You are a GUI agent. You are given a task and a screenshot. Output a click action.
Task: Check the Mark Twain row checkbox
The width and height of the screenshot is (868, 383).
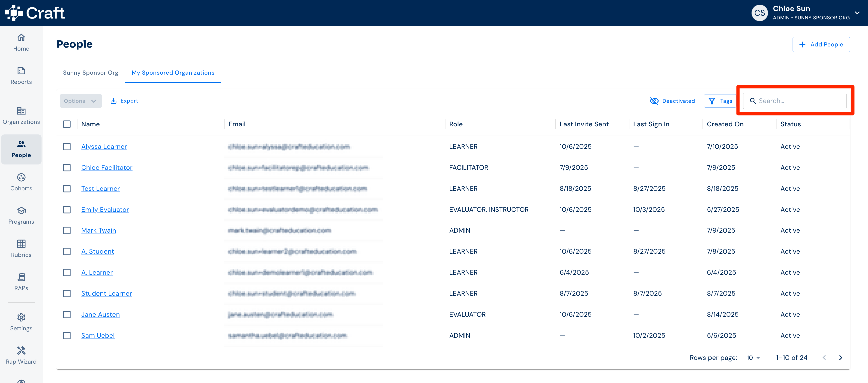coord(67,231)
